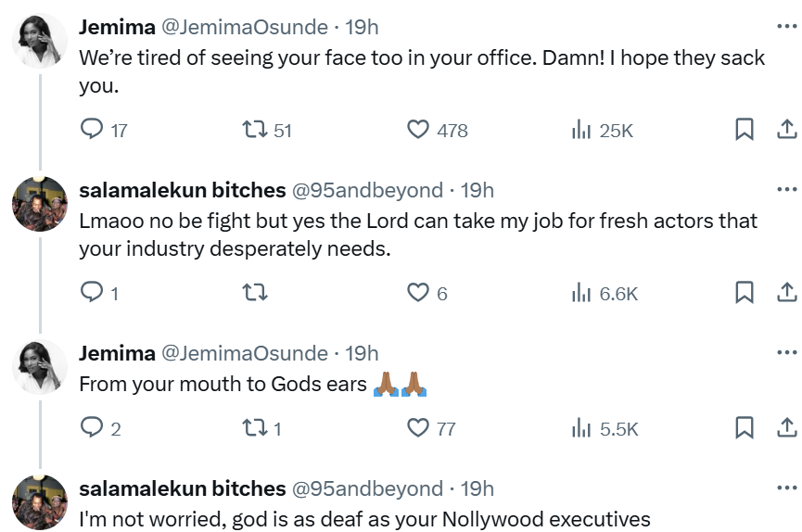This screenshot has width=802, height=532.
Task: Like Jemima's tweet with 478 likes
Action: coord(419,130)
